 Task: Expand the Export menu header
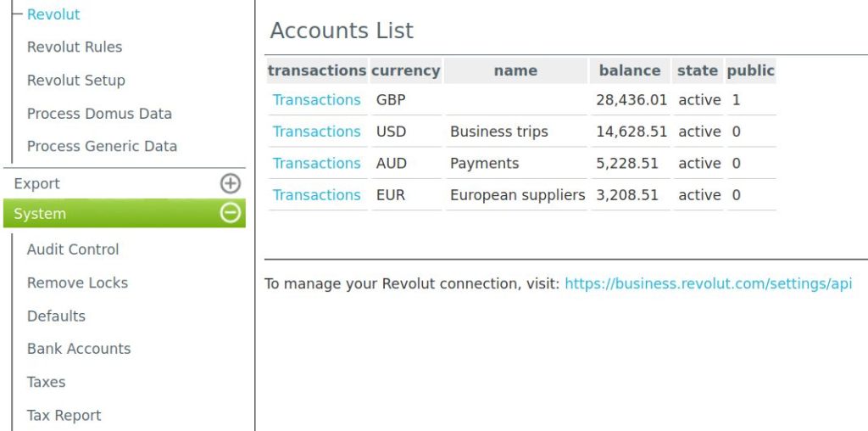[37, 183]
